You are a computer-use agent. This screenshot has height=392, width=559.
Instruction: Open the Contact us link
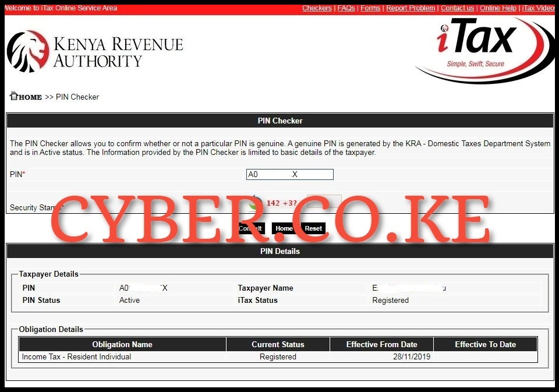(458, 8)
